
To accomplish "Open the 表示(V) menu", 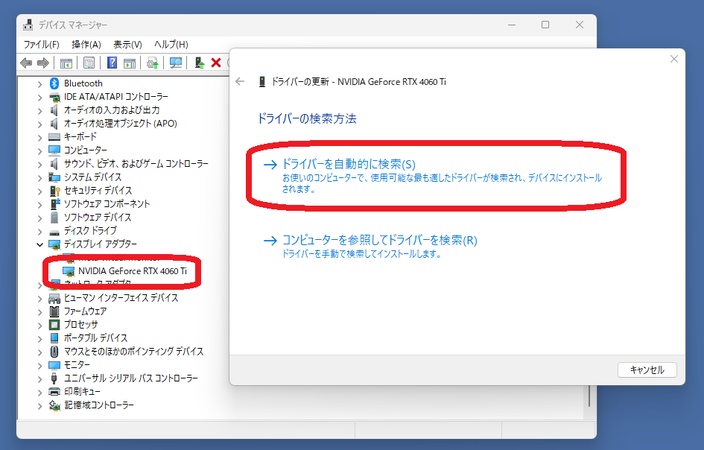I will pyautogui.click(x=128, y=44).
